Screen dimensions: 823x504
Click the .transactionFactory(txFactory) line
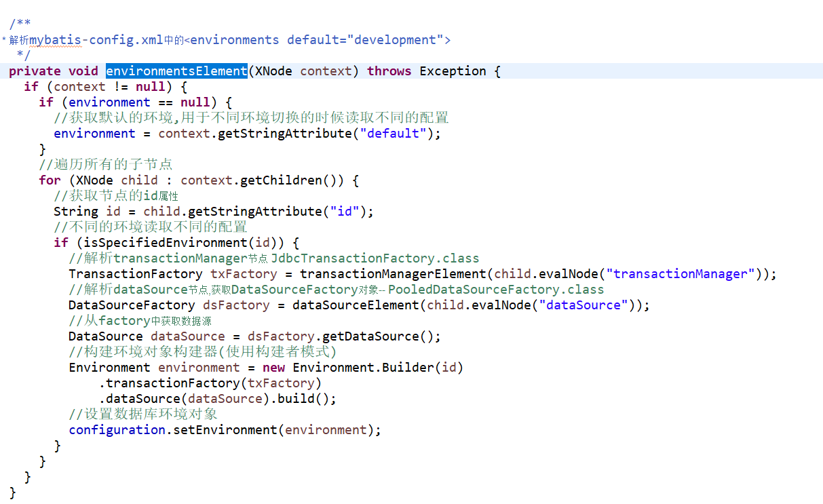tap(210, 383)
